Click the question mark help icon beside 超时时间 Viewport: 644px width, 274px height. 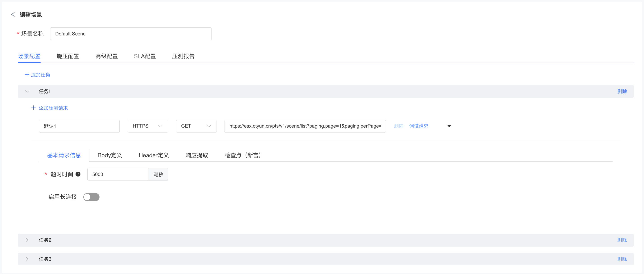[x=78, y=174]
